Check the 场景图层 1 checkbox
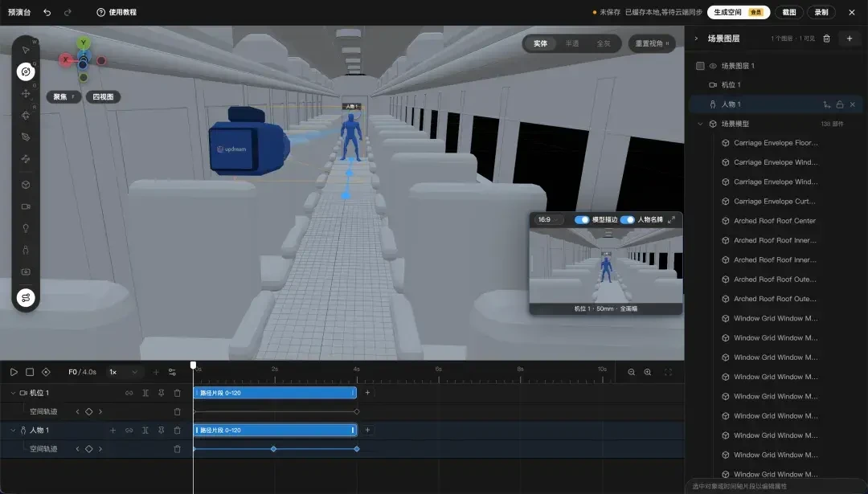Screen dimensions: 868x494 coord(700,66)
